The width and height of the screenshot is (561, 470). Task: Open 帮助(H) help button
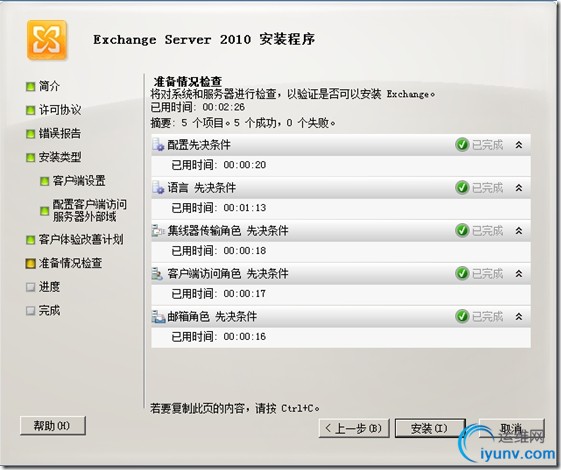(53, 426)
